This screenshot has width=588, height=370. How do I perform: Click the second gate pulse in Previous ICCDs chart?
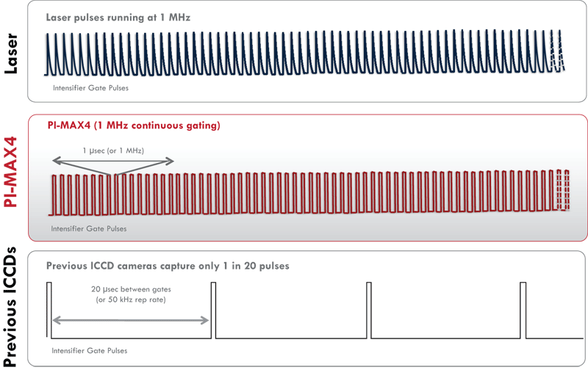pyautogui.click(x=213, y=310)
